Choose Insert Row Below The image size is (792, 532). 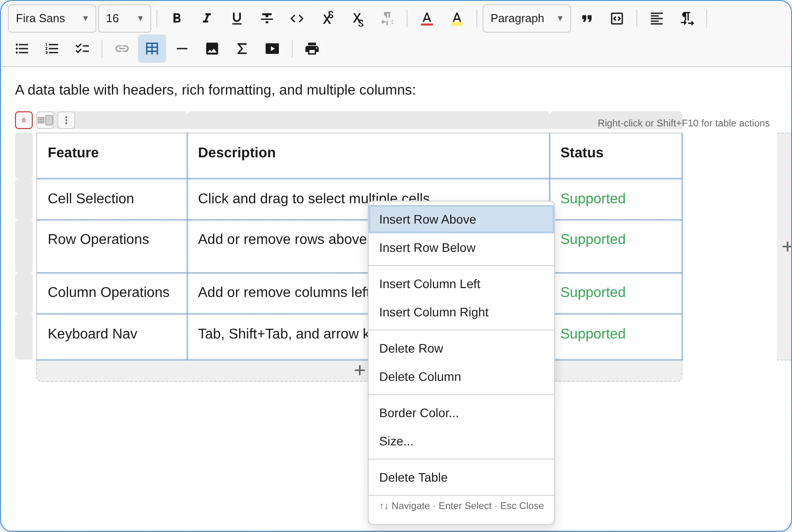(461, 248)
